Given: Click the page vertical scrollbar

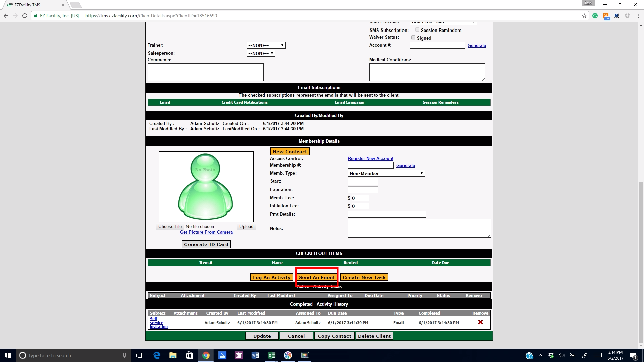Looking at the screenshot, I should (x=641, y=261).
